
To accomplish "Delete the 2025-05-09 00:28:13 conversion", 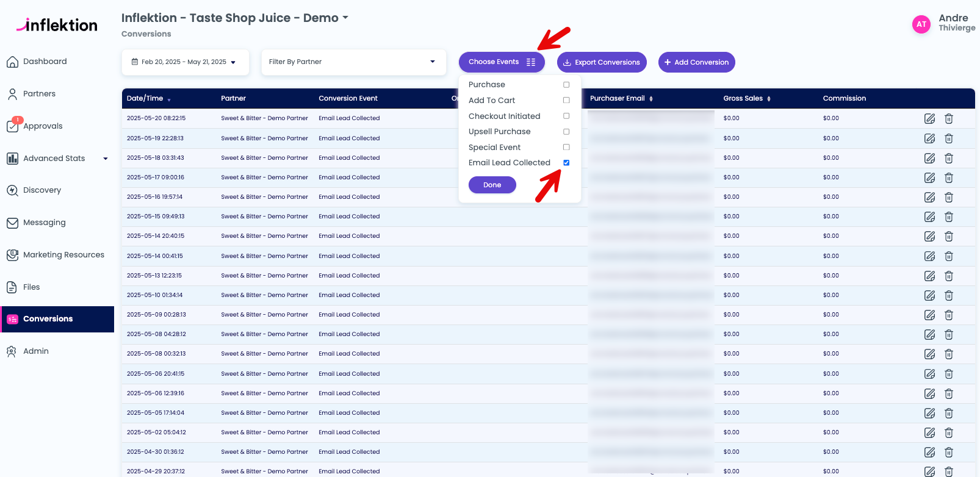I will [949, 315].
